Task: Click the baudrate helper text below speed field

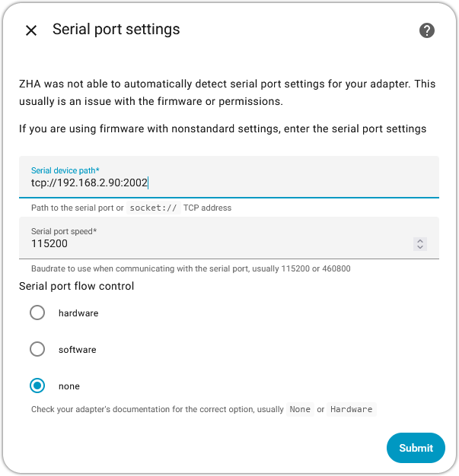Action: coord(190,268)
